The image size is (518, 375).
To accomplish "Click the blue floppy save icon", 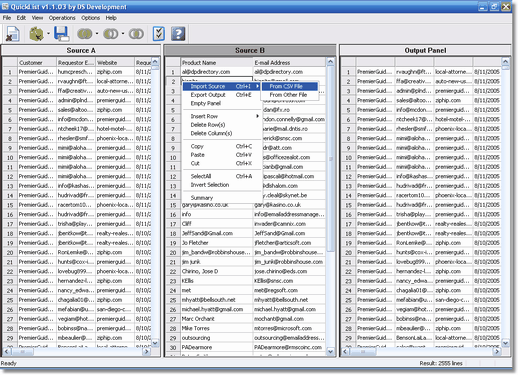I will point(61,34).
